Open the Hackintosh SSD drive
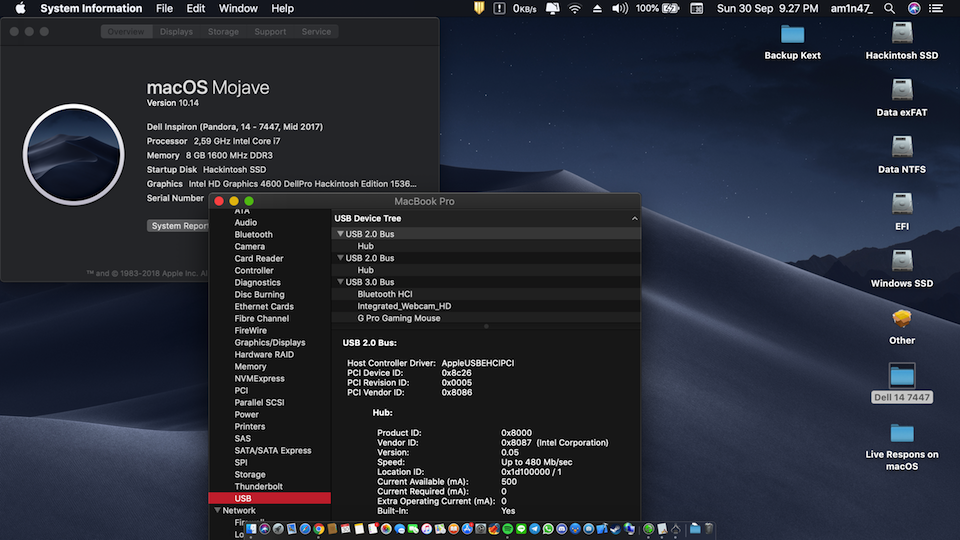This screenshot has width=960, height=540. tap(901, 34)
